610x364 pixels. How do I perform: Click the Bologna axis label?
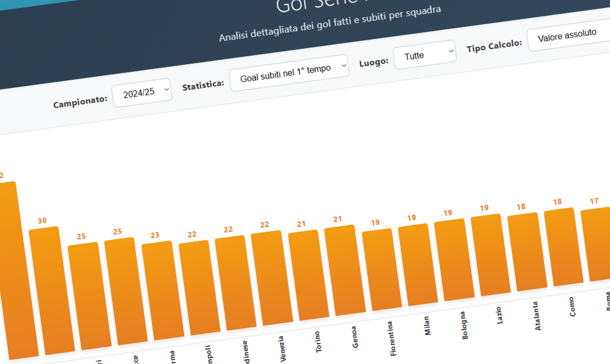click(464, 325)
